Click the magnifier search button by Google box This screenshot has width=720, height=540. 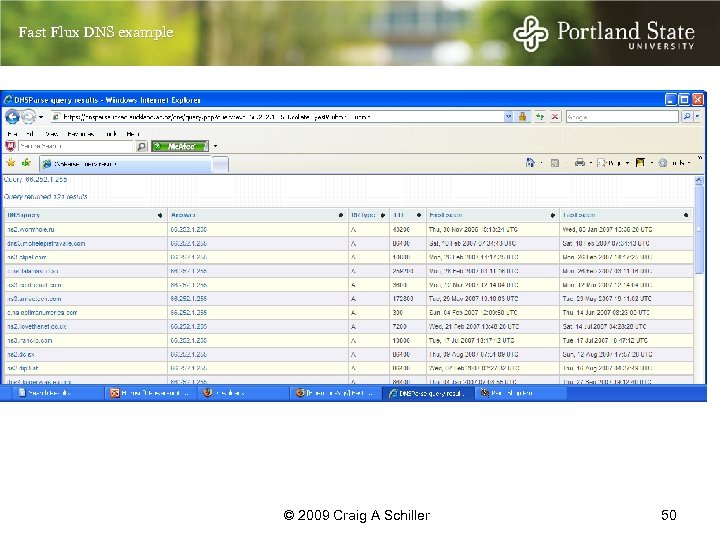pos(687,117)
